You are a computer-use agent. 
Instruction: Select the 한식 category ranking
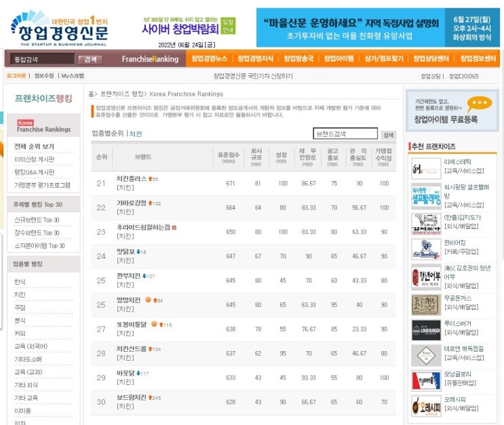[20, 282]
